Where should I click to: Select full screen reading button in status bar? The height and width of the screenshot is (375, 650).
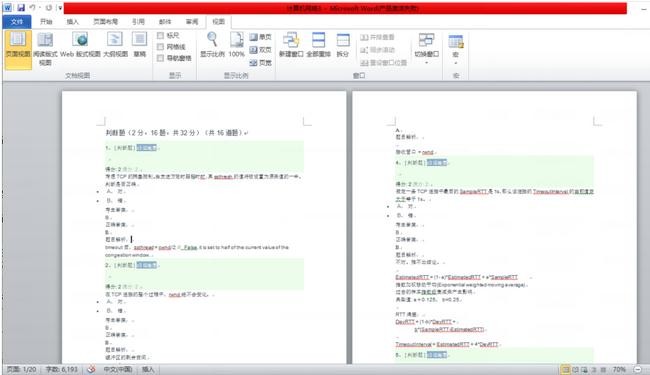pos(575,369)
